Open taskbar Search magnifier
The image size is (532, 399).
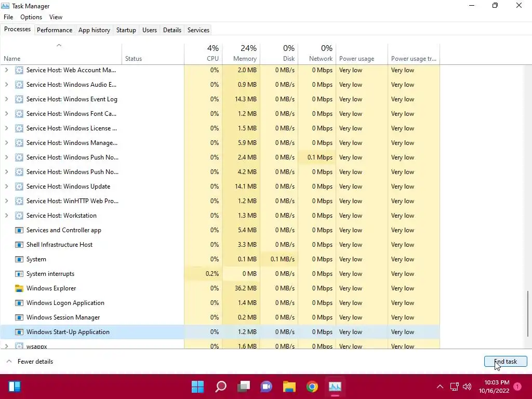click(x=220, y=387)
